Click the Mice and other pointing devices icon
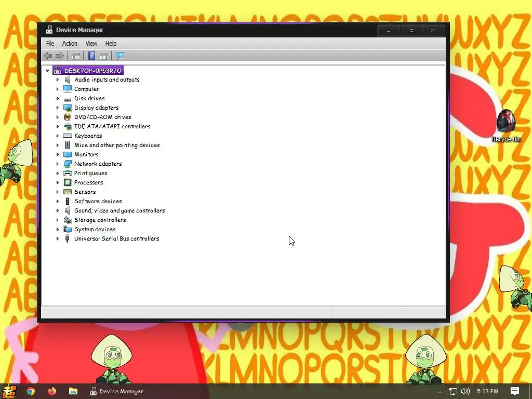The image size is (532, 399). coord(68,145)
